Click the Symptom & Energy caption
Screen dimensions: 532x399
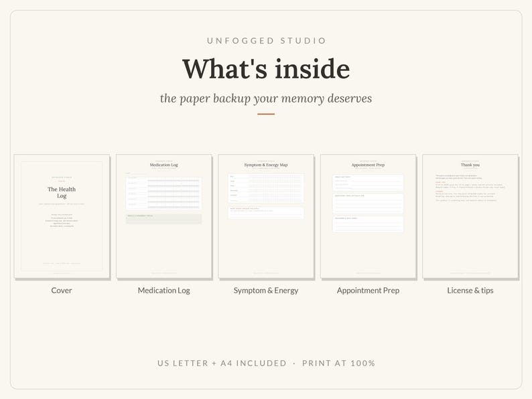click(266, 291)
